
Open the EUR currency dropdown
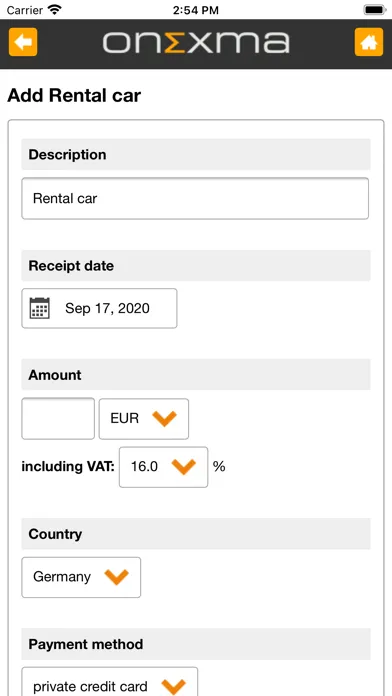pos(143,419)
